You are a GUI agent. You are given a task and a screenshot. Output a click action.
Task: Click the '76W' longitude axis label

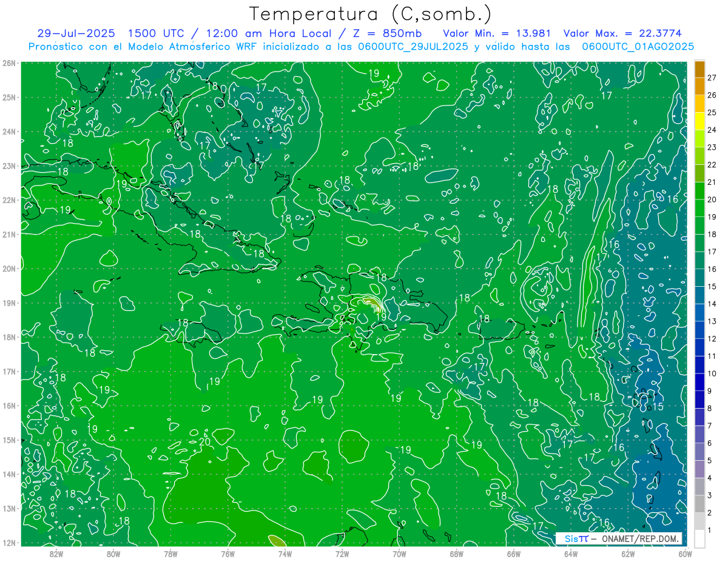click(227, 553)
